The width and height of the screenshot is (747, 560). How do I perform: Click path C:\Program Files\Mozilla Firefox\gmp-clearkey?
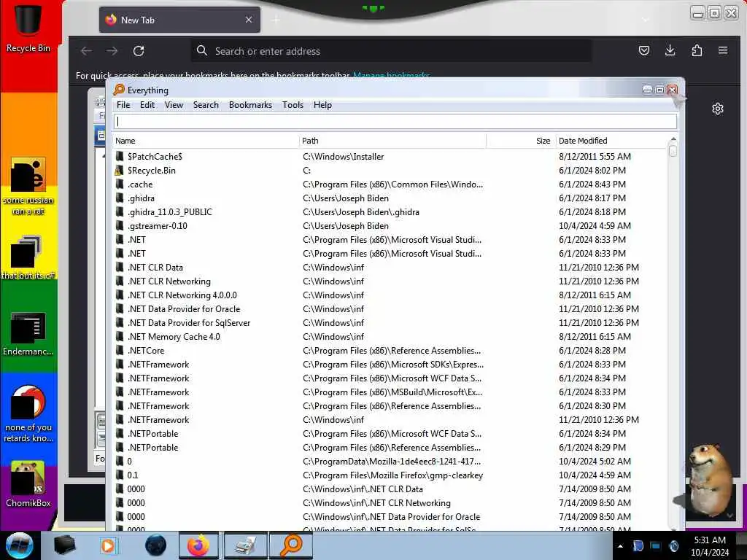click(x=392, y=475)
